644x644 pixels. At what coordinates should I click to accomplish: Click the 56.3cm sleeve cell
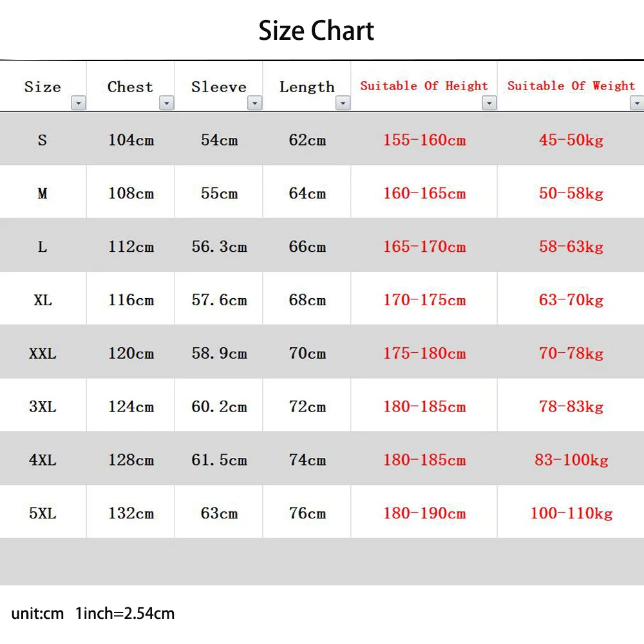click(x=219, y=247)
